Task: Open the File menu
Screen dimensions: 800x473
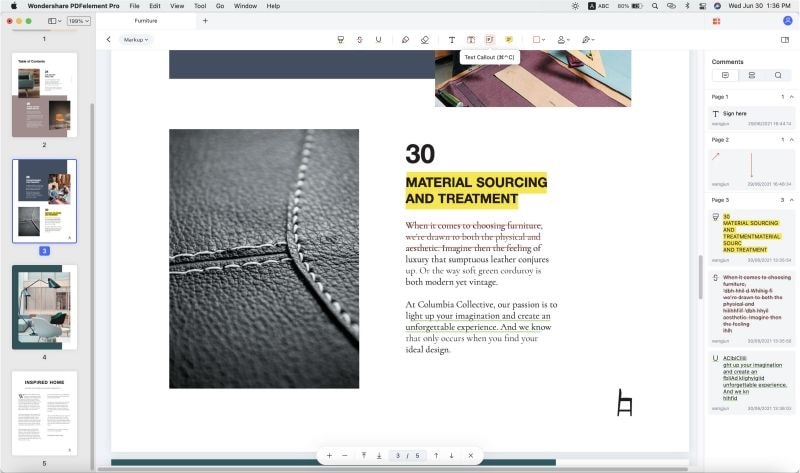Action: pos(134,6)
